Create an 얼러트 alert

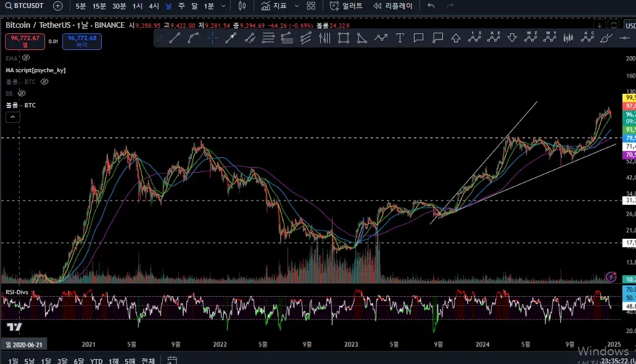346,6
